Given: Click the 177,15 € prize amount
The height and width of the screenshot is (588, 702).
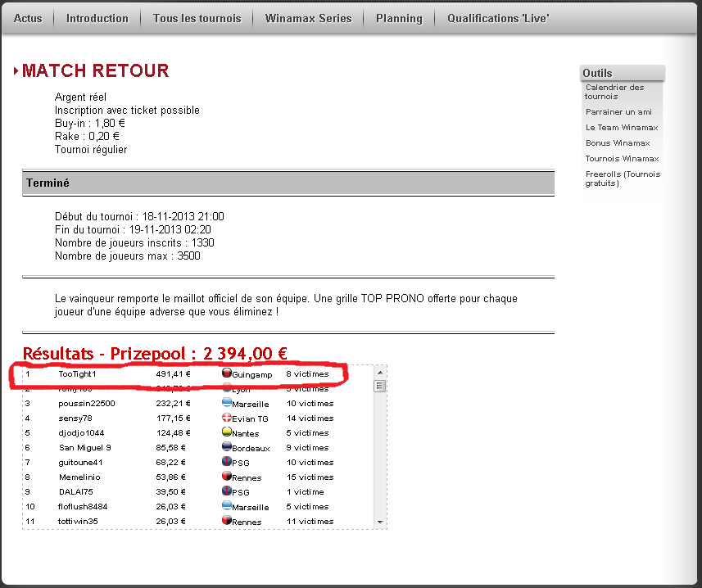Looking at the screenshot, I should 174,418.
